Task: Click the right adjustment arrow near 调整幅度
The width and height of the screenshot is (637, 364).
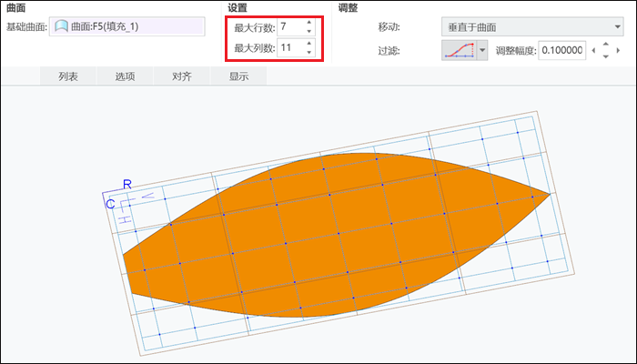Action: tap(618, 50)
